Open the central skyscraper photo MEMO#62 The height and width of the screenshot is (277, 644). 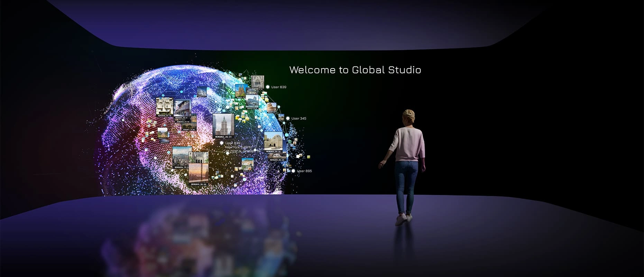click(x=223, y=125)
